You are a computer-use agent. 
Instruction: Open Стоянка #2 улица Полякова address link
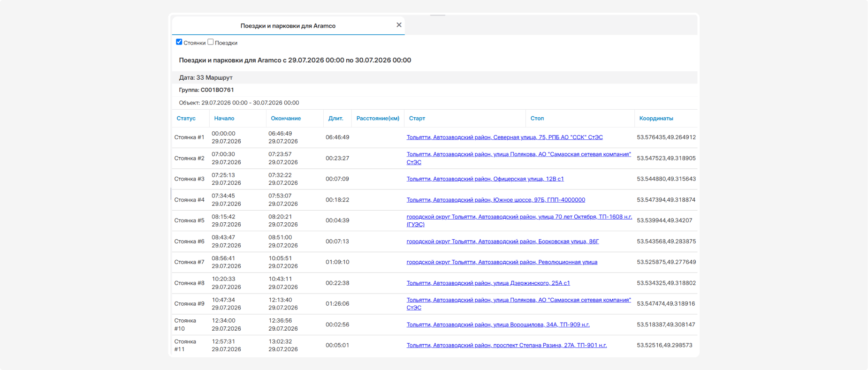pyautogui.click(x=518, y=158)
